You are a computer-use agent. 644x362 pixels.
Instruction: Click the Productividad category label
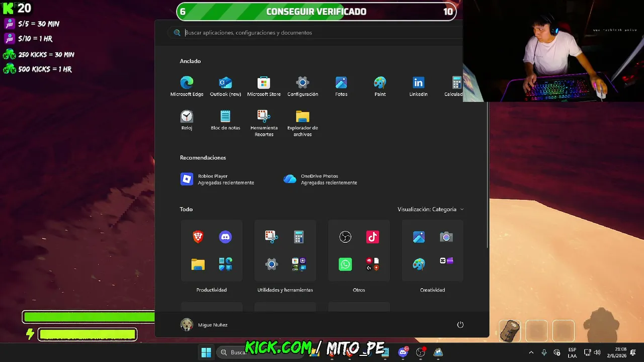point(211,290)
